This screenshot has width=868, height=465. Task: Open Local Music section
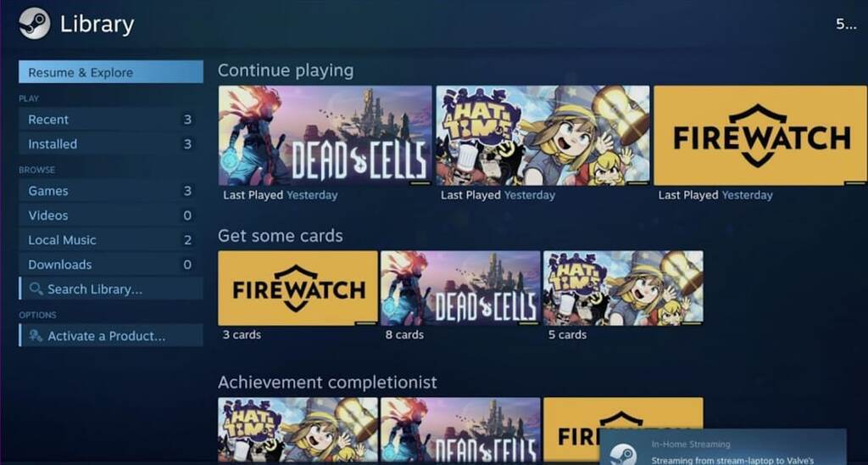tap(111, 240)
